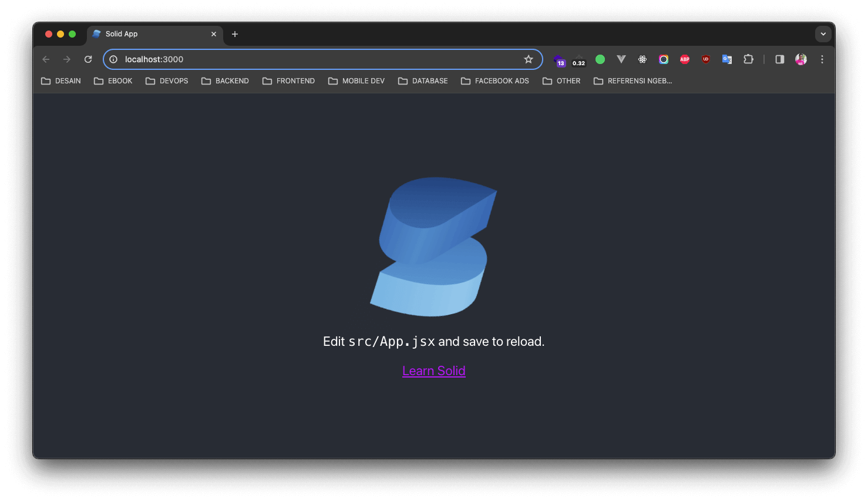Maximize window with the green button

coord(72,34)
